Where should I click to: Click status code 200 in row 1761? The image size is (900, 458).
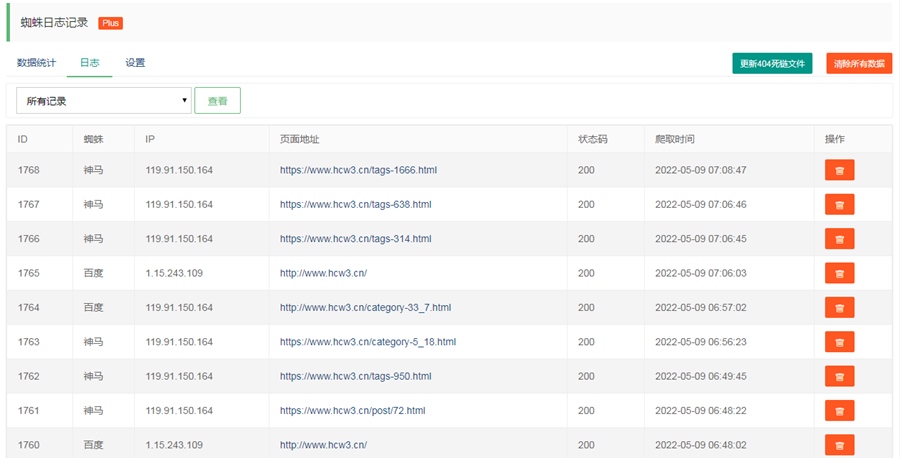tap(586, 411)
